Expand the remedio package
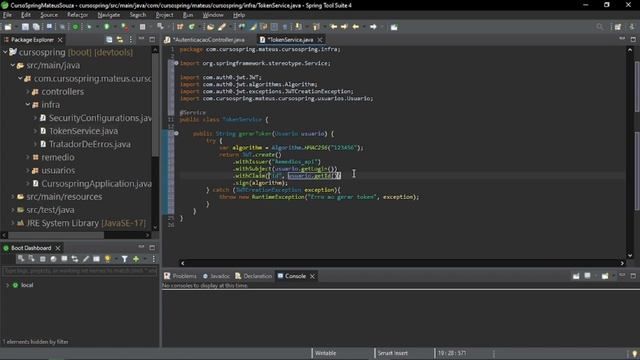This screenshot has width=640, height=360. pyautogui.click(x=28, y=157)
